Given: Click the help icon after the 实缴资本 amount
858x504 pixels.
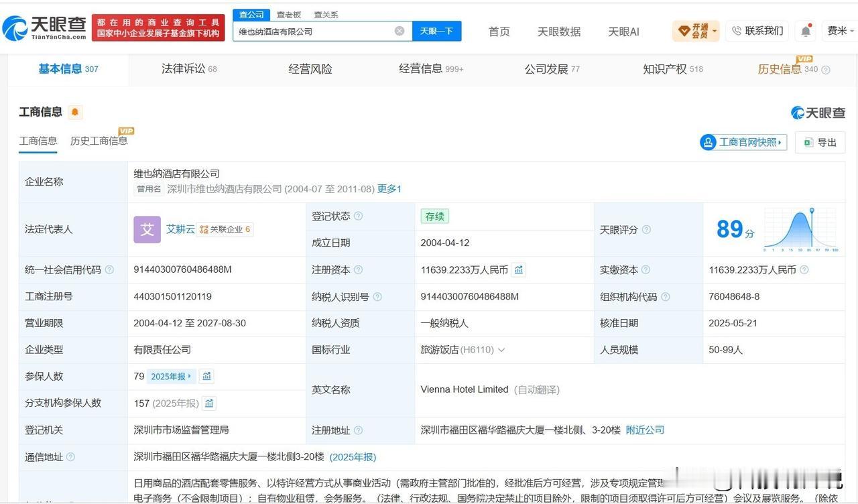Looking at the screenshot, I should point(804,269).
